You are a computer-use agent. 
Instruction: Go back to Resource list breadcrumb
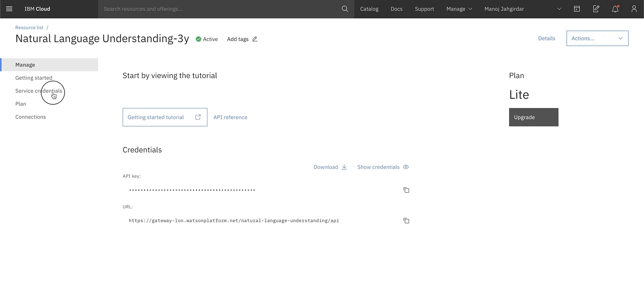29,28
